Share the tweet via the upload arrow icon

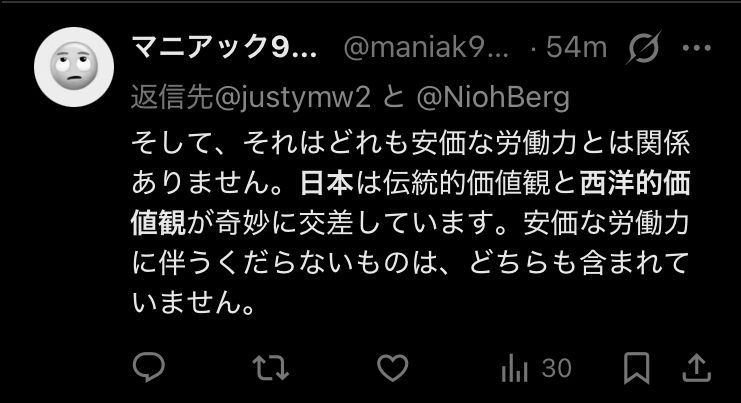(697, 368)
